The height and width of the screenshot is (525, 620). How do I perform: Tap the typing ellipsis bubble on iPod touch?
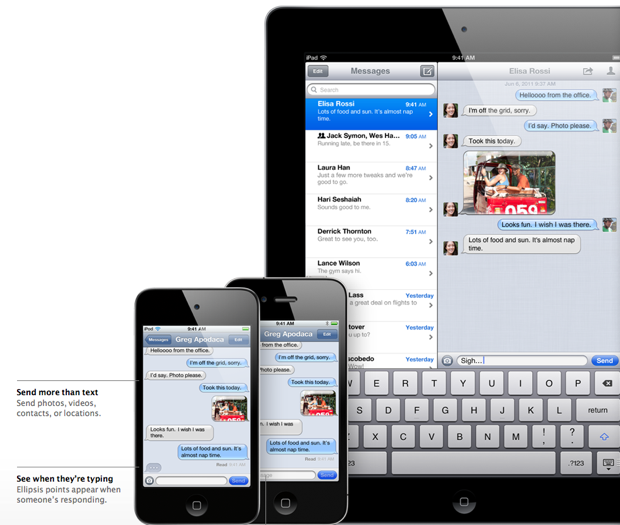[153, 468]
